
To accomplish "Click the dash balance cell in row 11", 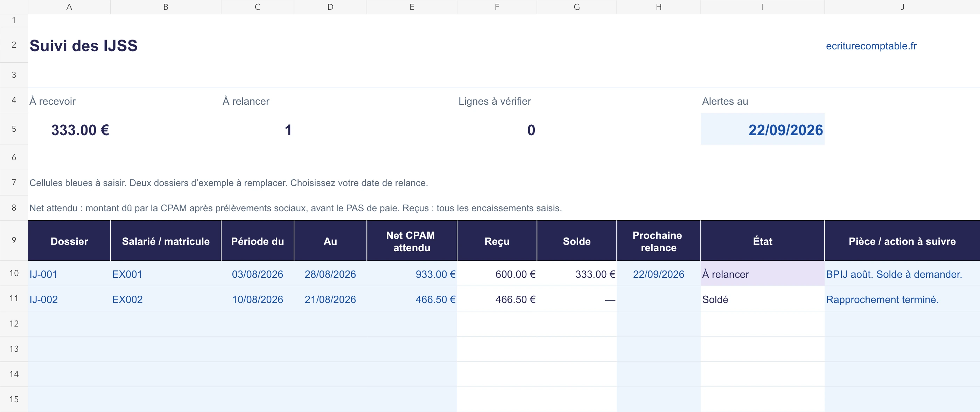I will pos(577,299).
